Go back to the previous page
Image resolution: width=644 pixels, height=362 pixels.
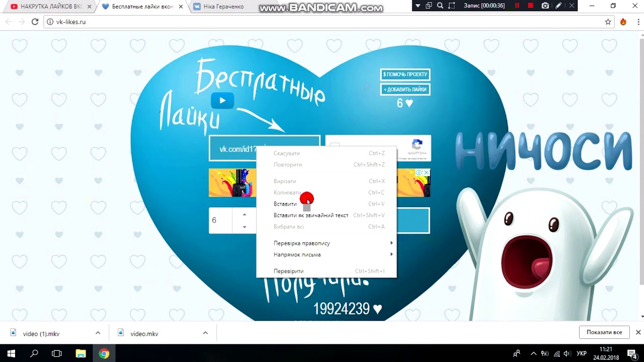(9, 22)
